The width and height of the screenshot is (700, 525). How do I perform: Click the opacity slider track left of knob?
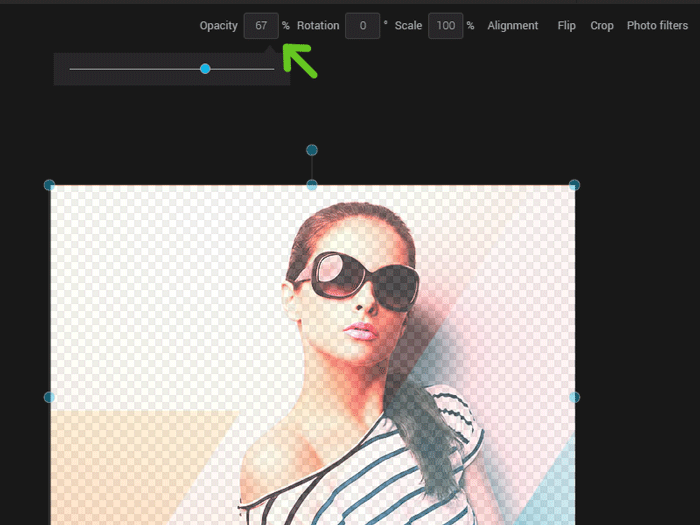pos(130,69)
